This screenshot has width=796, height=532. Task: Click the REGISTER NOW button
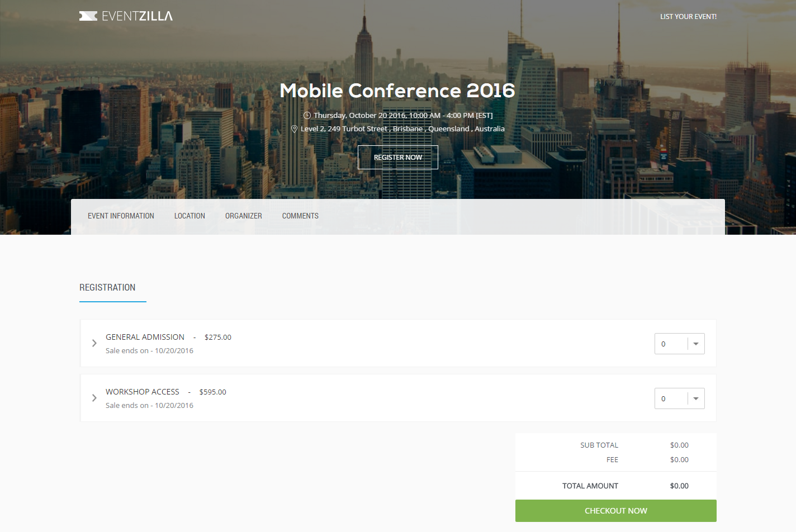tap(398, 157)
